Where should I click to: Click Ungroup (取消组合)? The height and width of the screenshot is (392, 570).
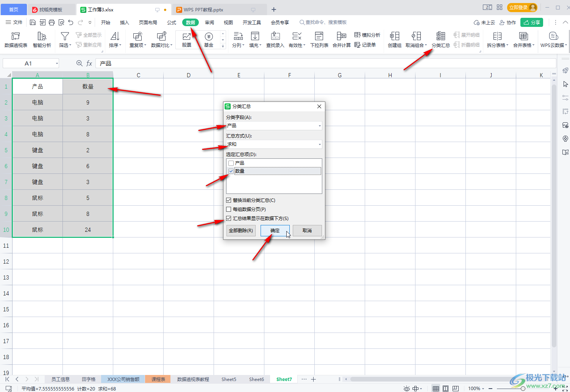(x=416, y=40)
